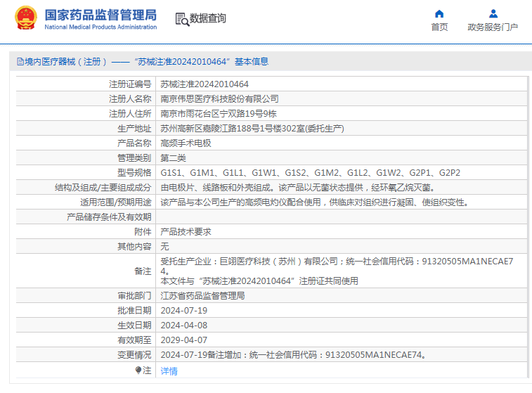Click attachment value 产品技术要求
This screenshot has width=532, height=393.
tap(186, 232)
